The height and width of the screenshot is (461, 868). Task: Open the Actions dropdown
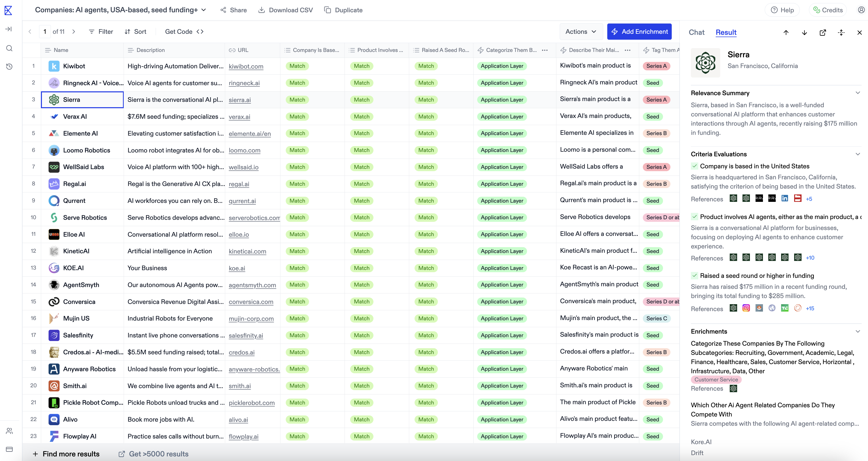[x=580, y=31]
